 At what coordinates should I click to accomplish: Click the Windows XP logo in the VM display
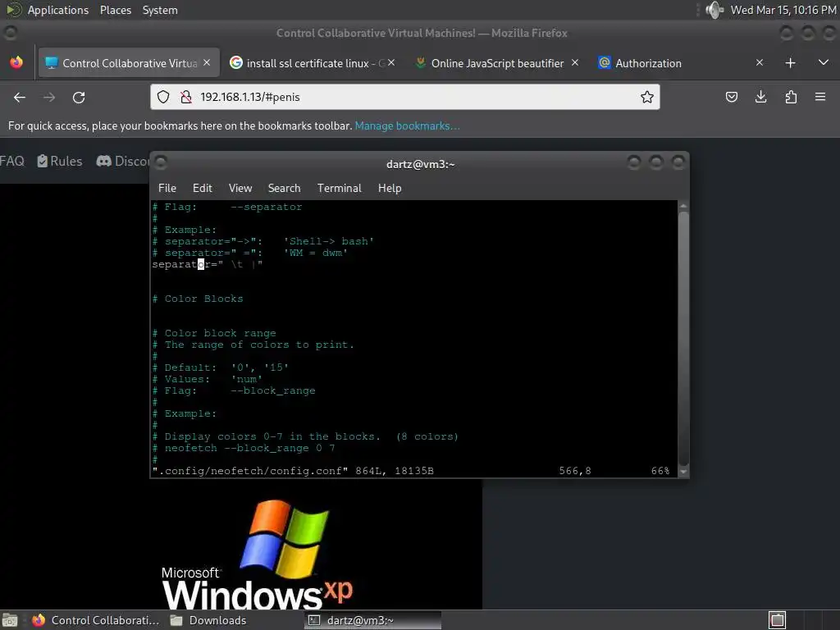[x=257, y=554]
